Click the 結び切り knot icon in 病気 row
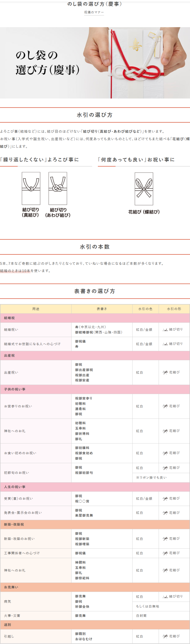The width and height of the screenshot is (190, 644). [x=165, y=597]
